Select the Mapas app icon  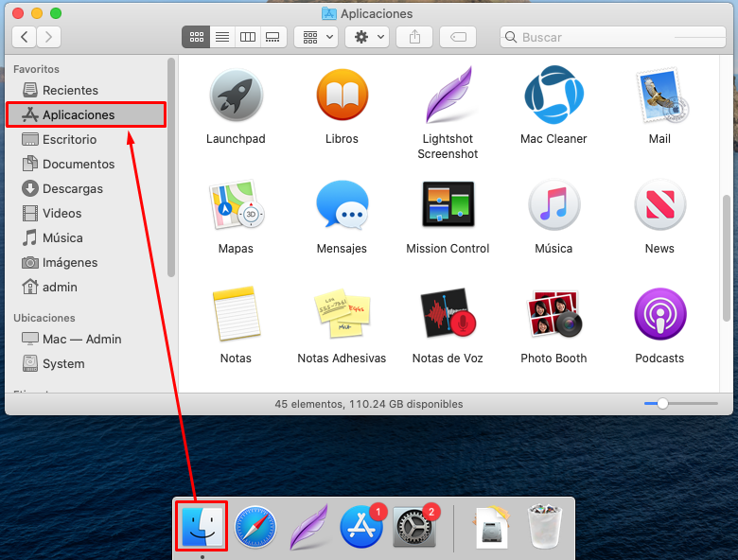[237, 205]
